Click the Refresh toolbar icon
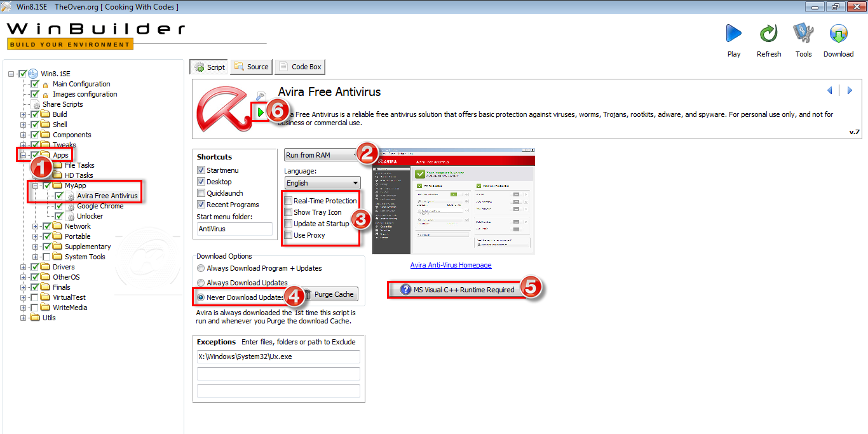The height and width of the screenshot is (434, 868). (x=768, y=34)
